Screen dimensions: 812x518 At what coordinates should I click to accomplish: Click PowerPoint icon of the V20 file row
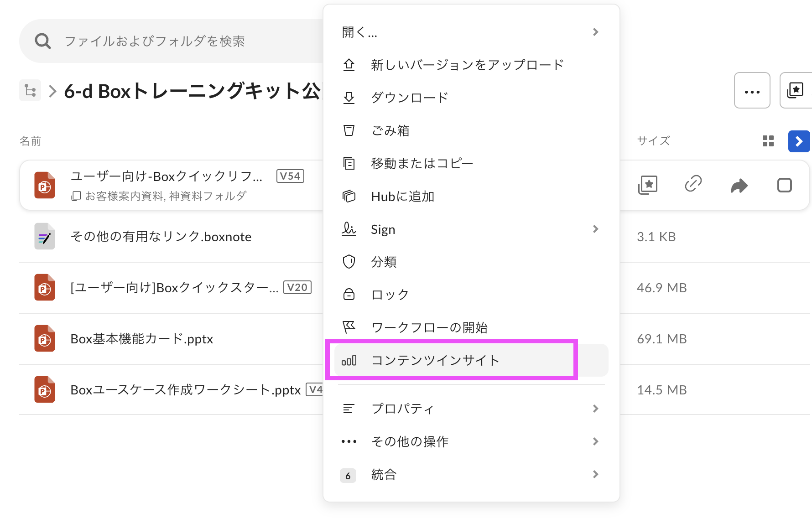click(x=45, y=287)
